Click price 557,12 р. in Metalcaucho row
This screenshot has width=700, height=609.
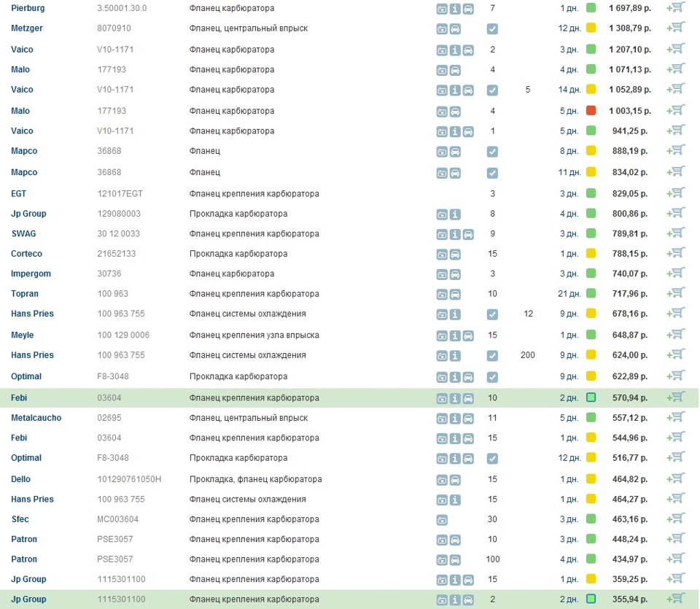(x=630, y=418)
